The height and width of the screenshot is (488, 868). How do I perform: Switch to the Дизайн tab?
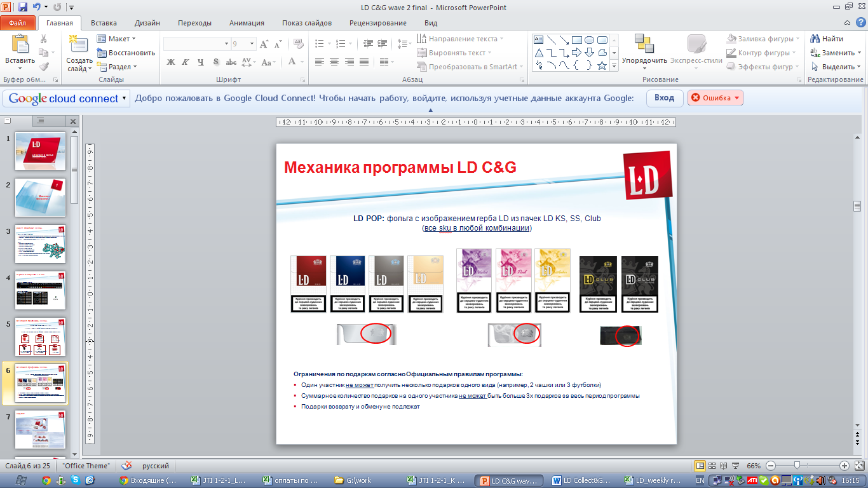pos(147,23)
